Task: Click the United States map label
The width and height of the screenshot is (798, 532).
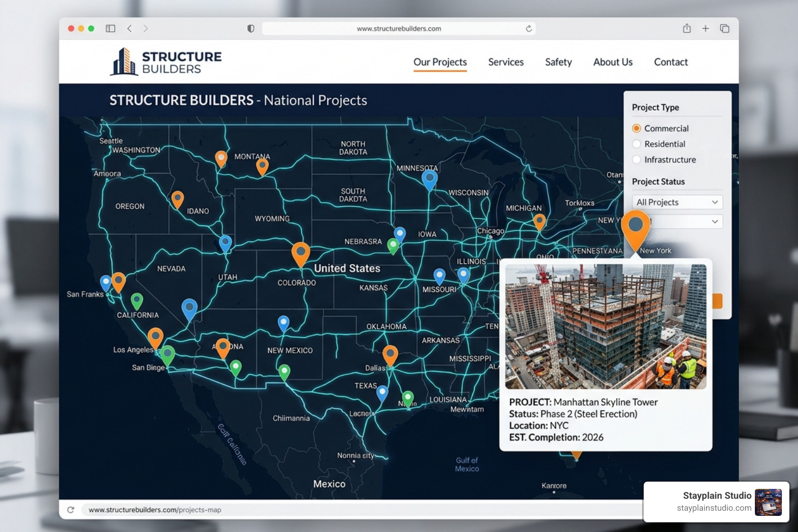Action: click(x=347, y=269)
